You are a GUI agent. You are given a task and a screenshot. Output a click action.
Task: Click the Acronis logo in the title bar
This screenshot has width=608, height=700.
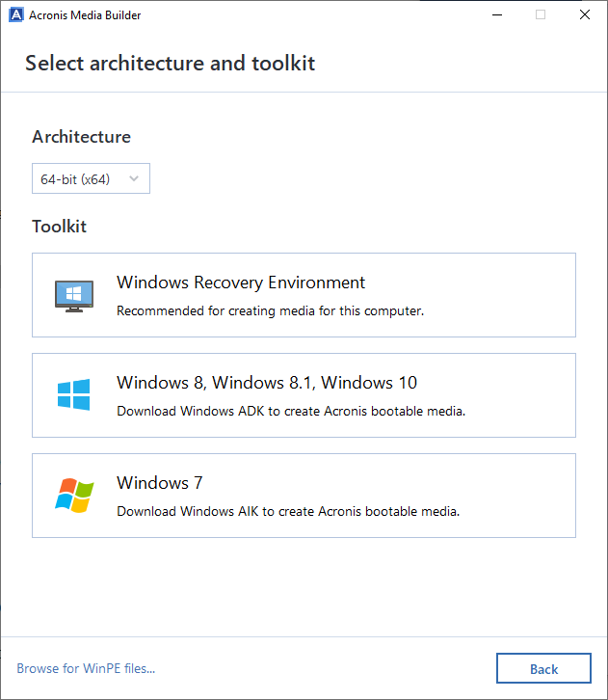pyautogui.click(x=15, y=15)
